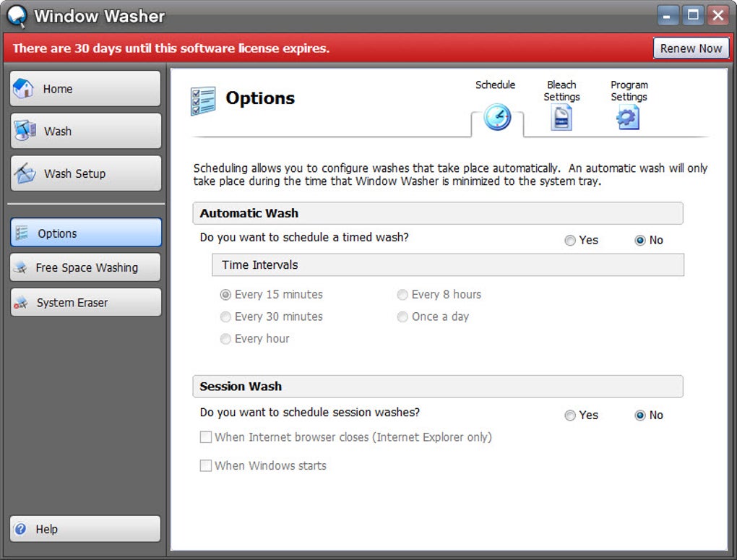Open Free Space Washing label
The width and height of the screenshot is (737, 560).
coord(87,267)
